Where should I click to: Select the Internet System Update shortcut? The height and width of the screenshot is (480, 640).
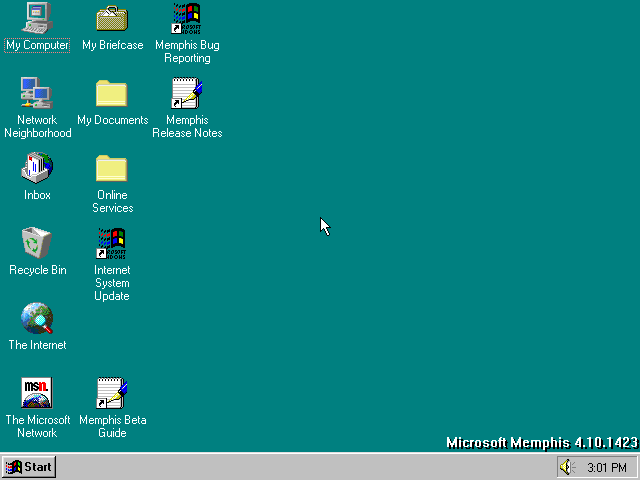(112, 243)
